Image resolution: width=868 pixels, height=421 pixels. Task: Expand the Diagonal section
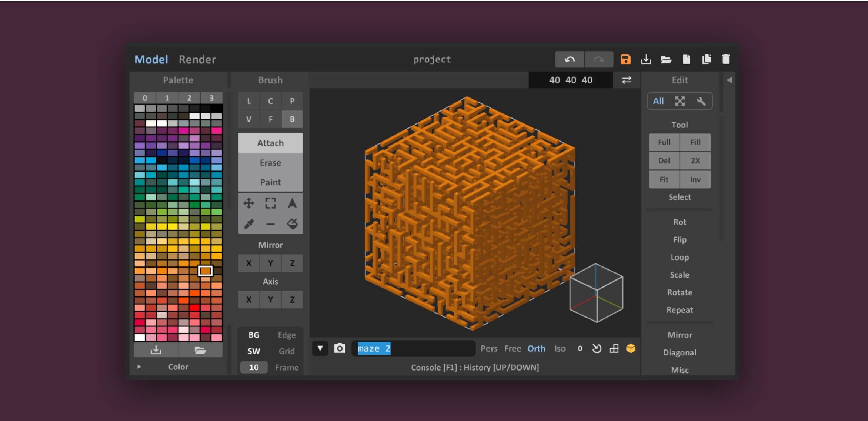pos(680,352)
